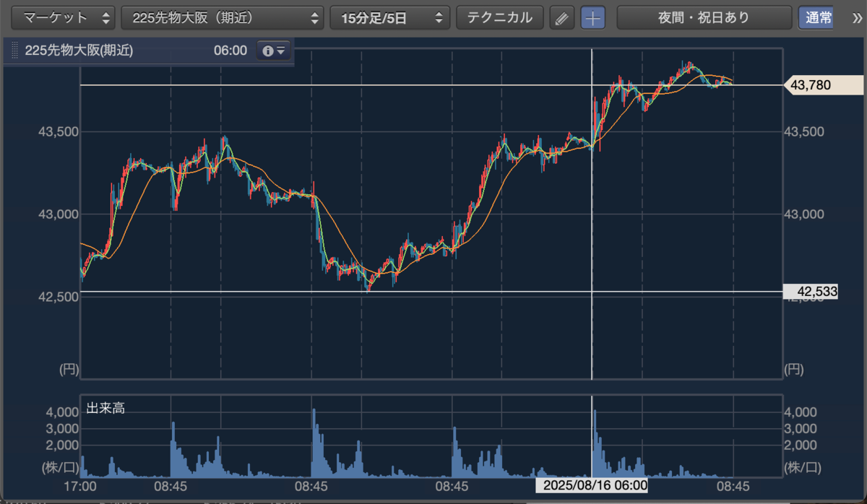Select the pencil drawing tool icon

[561, 19]
